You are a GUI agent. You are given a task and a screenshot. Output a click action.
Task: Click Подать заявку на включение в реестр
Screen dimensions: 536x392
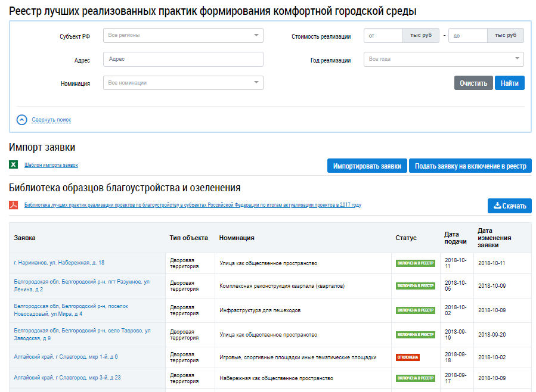point(470,166)
